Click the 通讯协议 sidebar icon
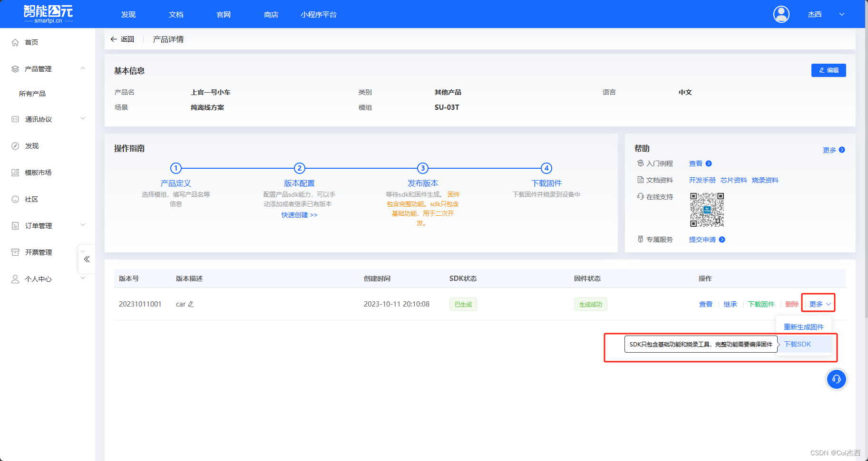Screen dimensions: 868x461 [15, 119]
